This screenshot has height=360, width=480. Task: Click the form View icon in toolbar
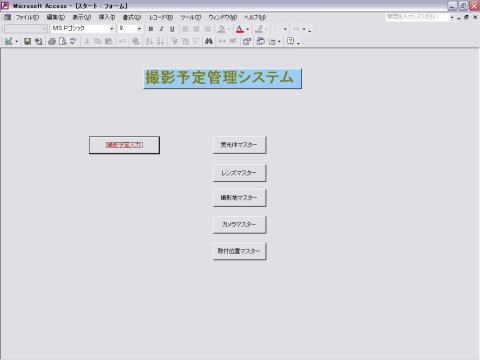click(9, 41)
